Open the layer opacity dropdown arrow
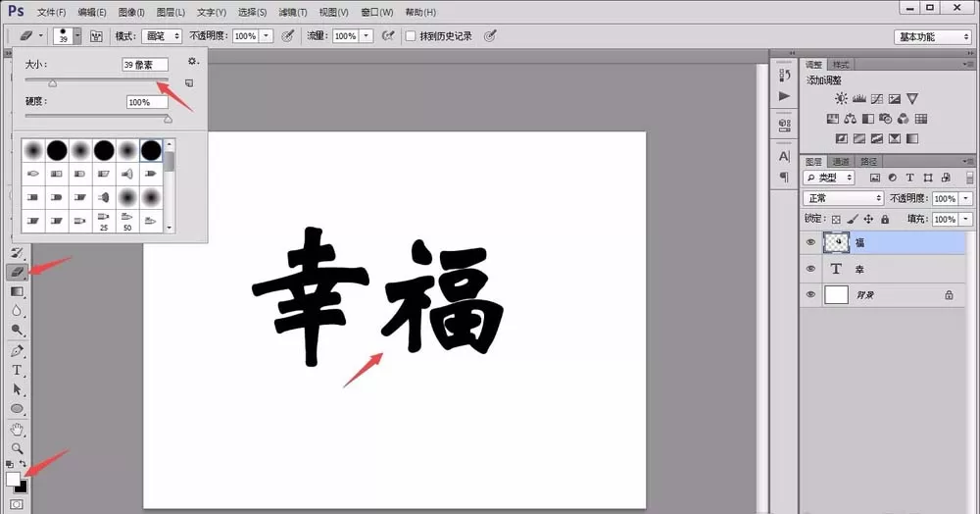 click(966, 198)
